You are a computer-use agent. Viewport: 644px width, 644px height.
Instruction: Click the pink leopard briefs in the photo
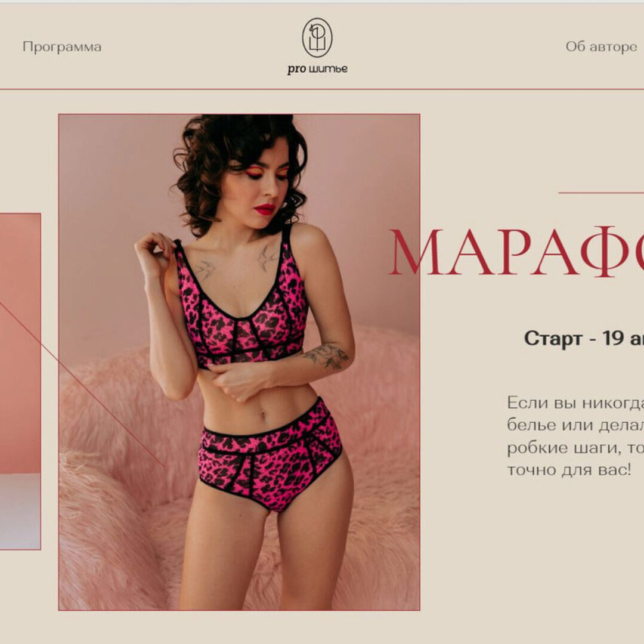269,454
